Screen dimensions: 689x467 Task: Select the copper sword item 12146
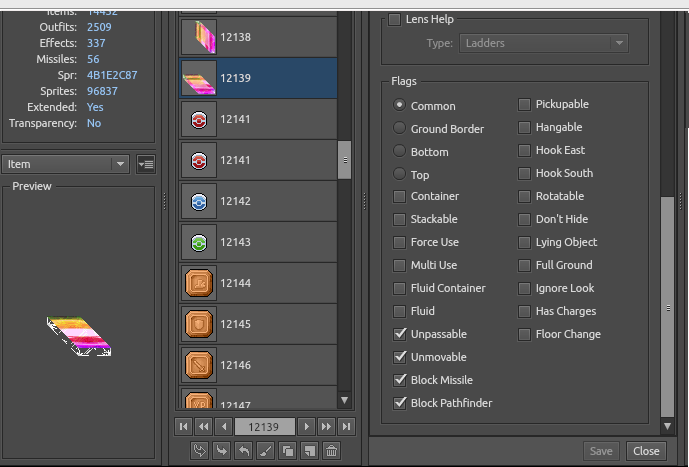258,365
